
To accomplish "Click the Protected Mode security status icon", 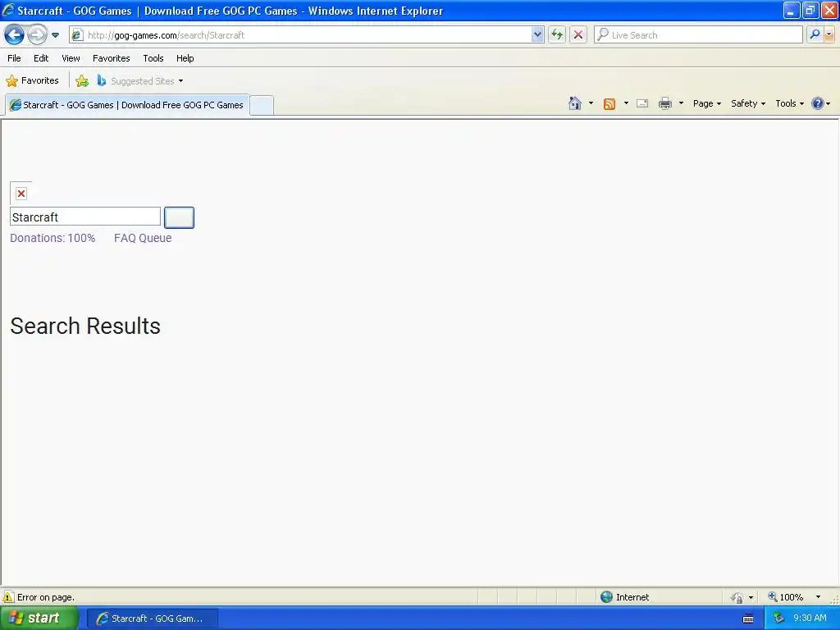I will click(737, 597).
